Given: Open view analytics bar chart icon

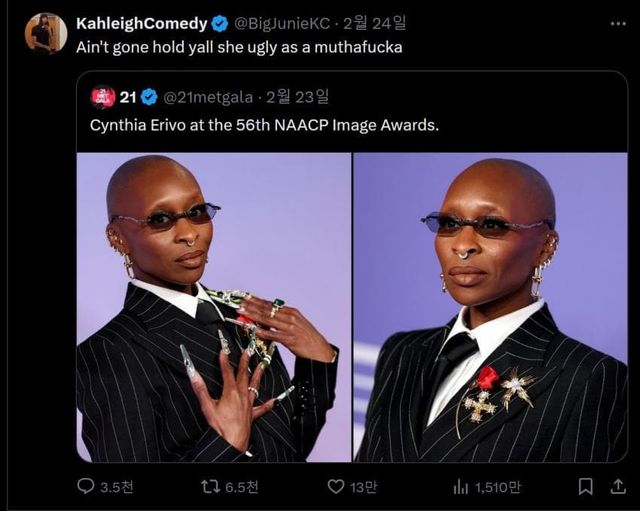Looking at the screenshot, I should tap(461, 486).
